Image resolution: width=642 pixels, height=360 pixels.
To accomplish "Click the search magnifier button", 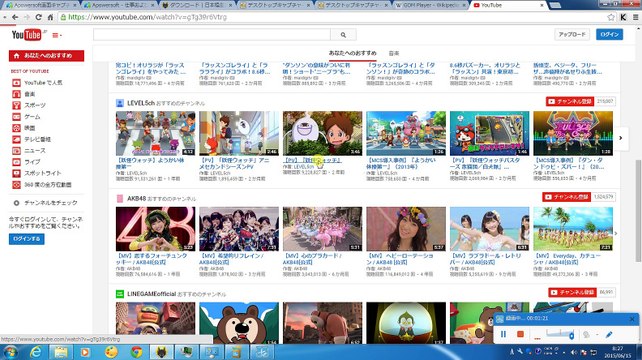I will tap(343, 35).
